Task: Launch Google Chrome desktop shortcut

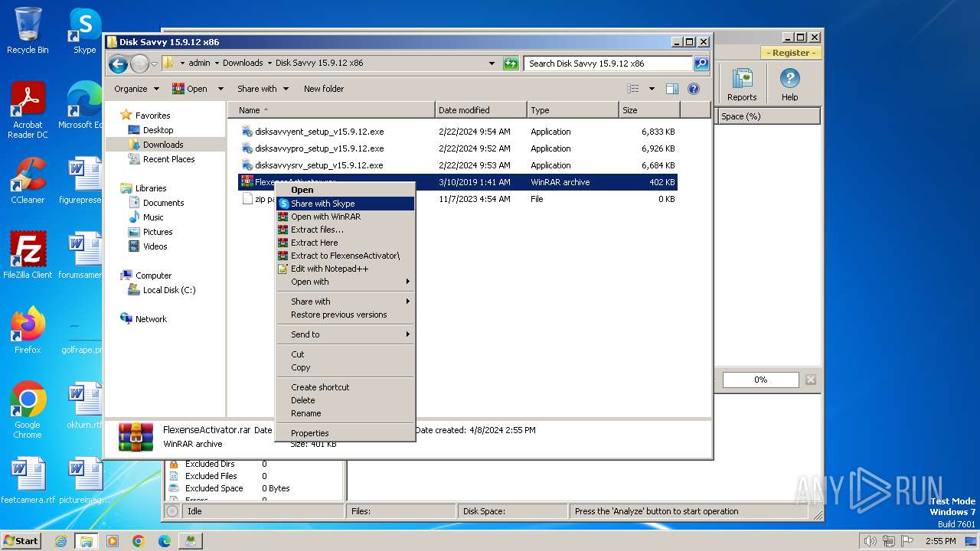Action: (28, 409)
